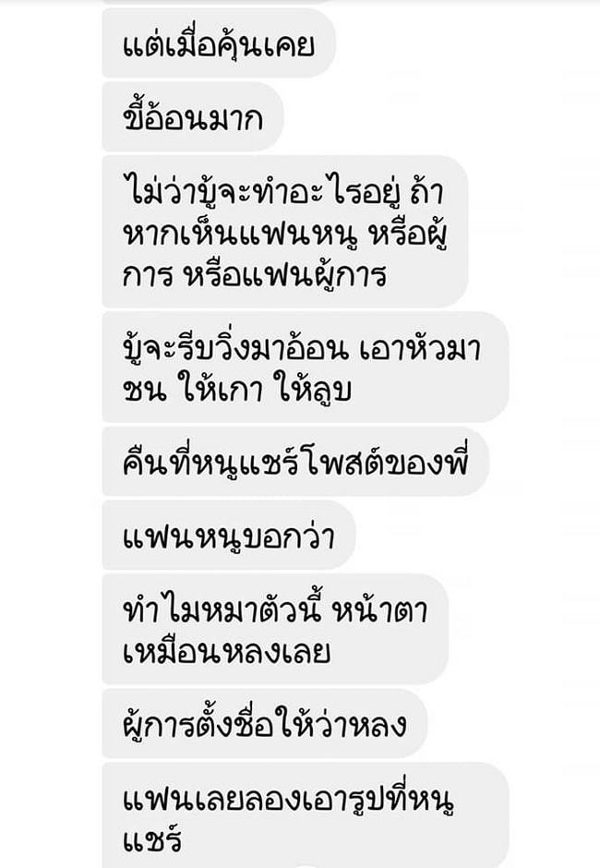Select the message 'แฟนหนูบอกว่า'
Screen dimensions: 600x868
click(228, 535)
